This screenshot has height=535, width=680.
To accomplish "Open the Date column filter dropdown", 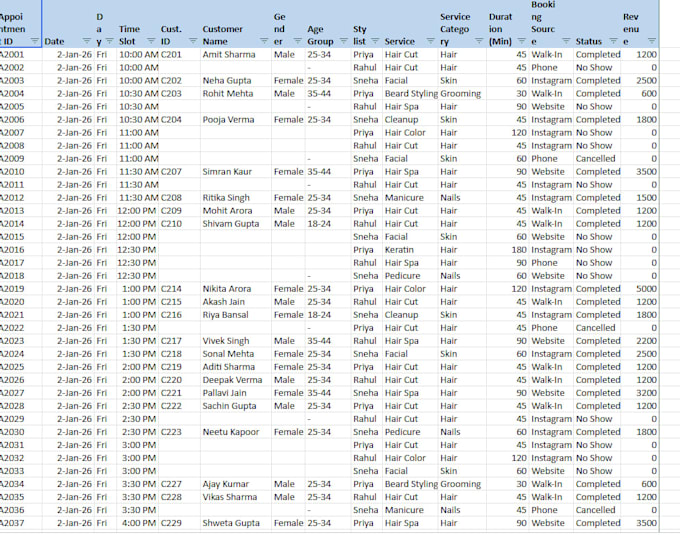I will 87,41.
